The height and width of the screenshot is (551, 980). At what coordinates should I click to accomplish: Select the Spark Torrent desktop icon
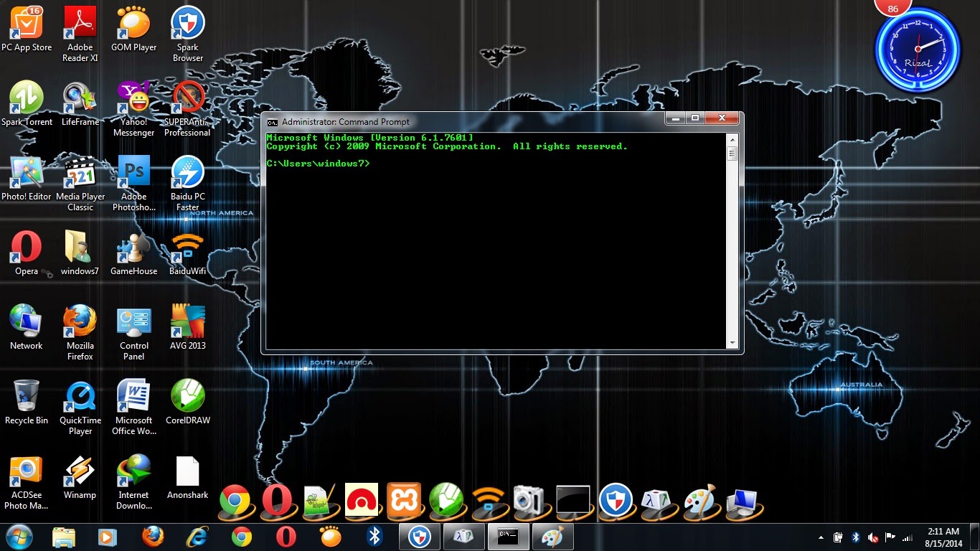point(27,104)
